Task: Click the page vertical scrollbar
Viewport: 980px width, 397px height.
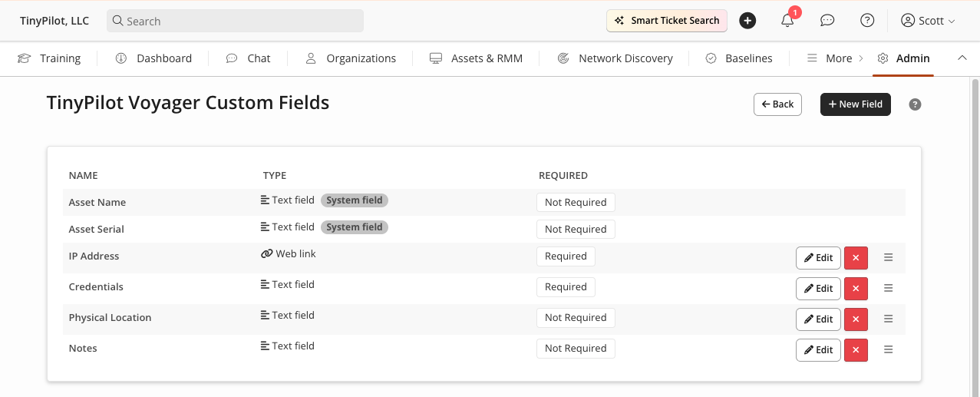Action: point(975,237)
